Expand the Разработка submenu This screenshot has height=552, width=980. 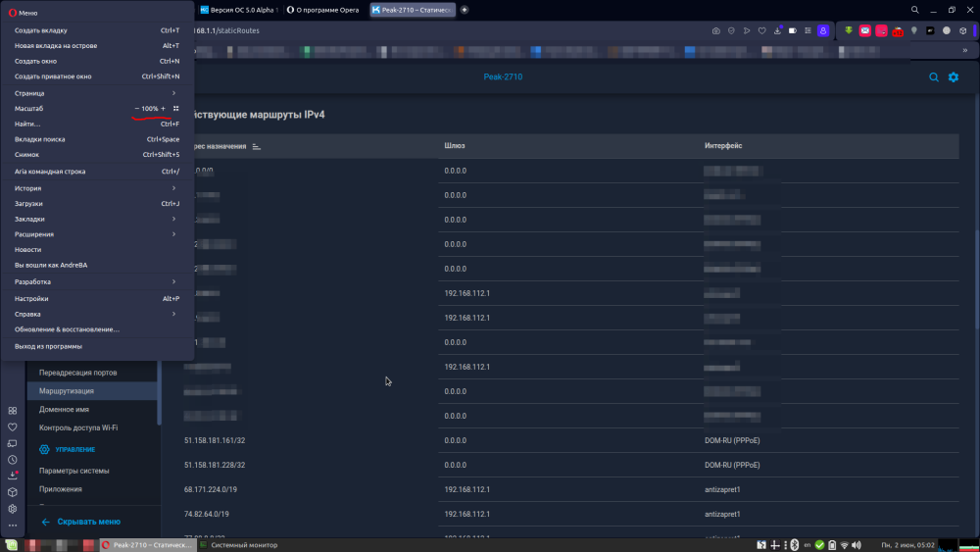(95, 282)
